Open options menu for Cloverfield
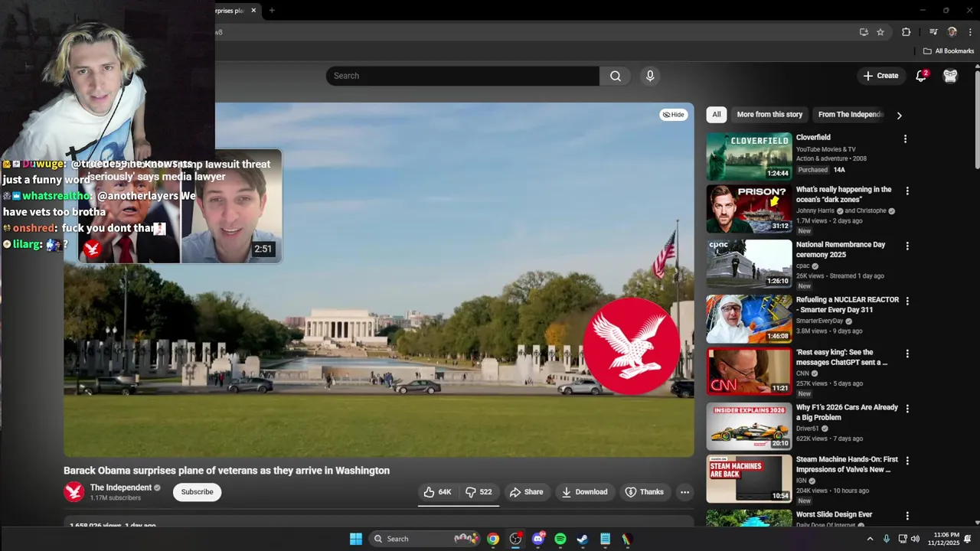Viewport: 980px width, 551px height. point(905,139)
